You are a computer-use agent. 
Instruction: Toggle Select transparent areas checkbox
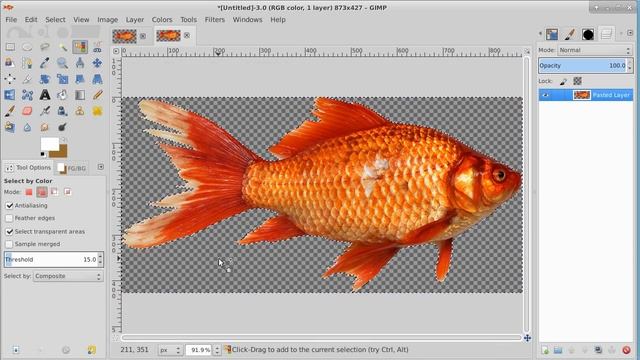[9, 231]
